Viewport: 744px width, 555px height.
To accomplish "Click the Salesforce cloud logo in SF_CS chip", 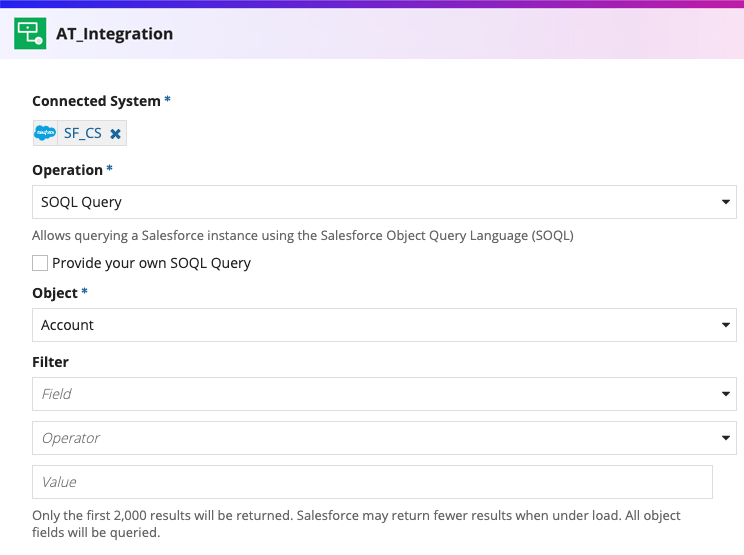I will pos(45,133).
